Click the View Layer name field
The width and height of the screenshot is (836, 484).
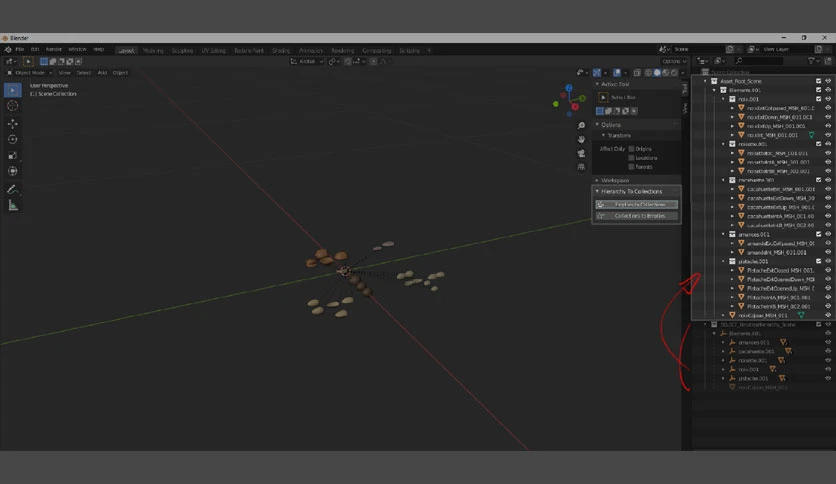(787, 49)
